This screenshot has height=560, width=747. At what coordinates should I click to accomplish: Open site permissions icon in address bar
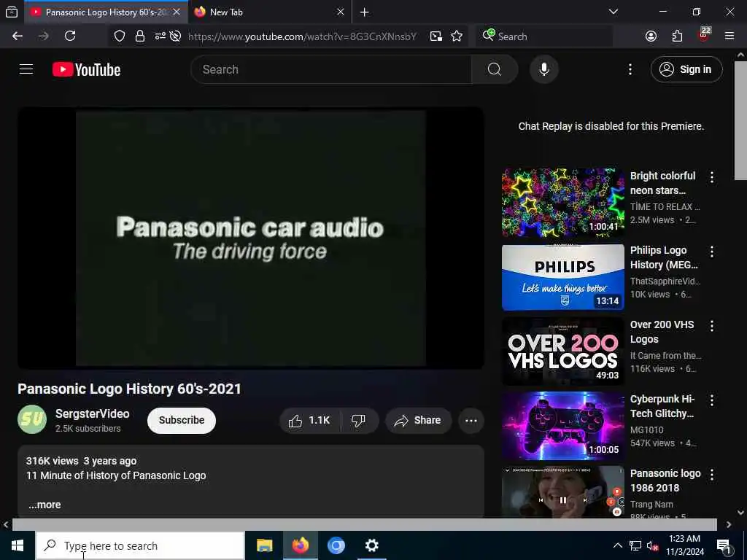(x=160, y=36)
